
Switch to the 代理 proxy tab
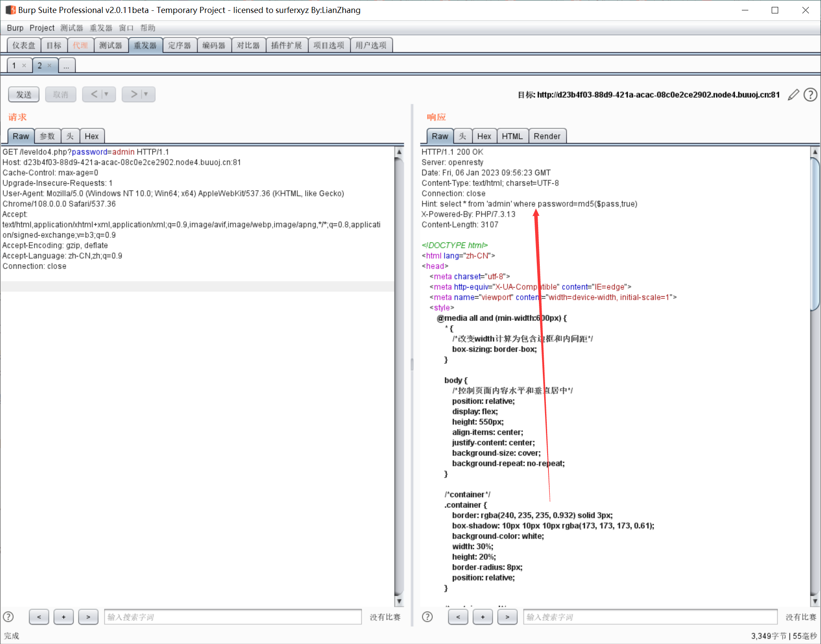click(80, 45)
